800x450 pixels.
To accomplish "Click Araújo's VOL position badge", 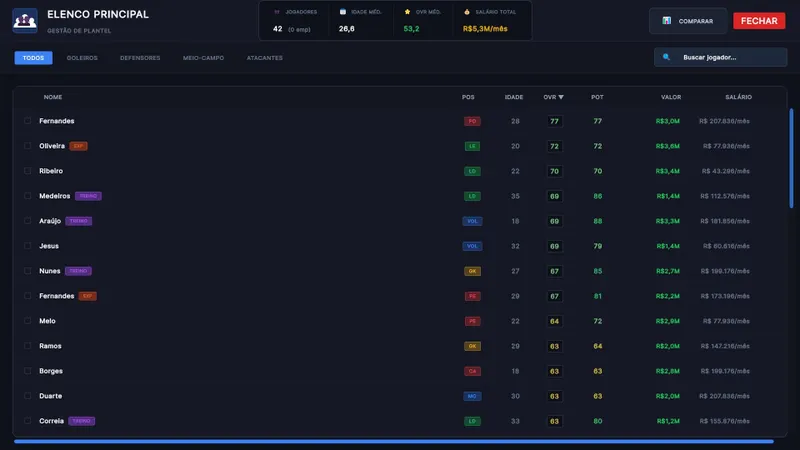I will coord(472,221).
